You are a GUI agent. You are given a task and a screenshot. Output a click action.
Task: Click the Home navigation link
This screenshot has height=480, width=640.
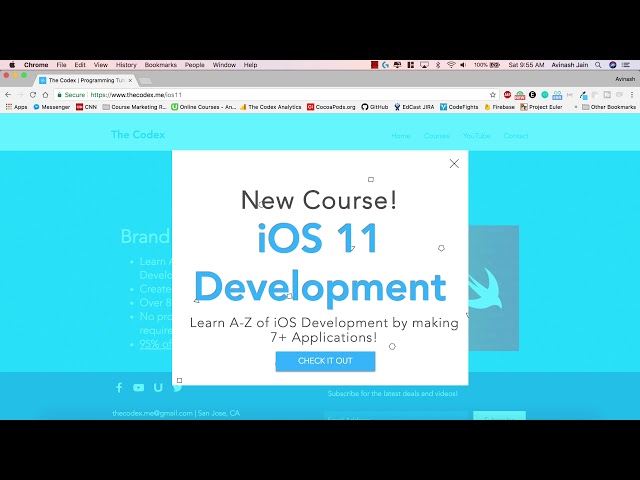click(400, 136)
